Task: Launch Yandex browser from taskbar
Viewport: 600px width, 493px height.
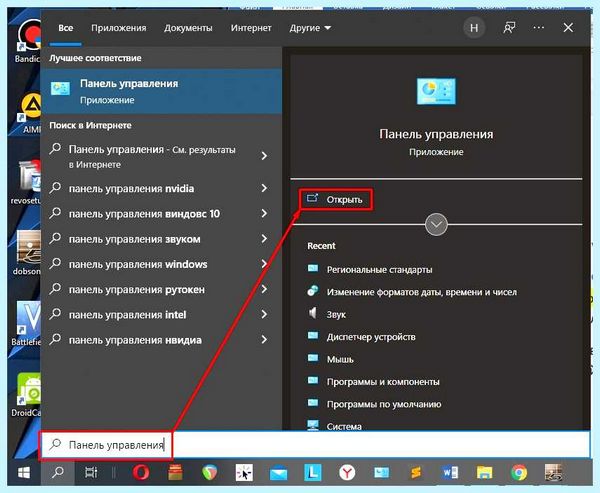Action: click(x=347, y=473)
